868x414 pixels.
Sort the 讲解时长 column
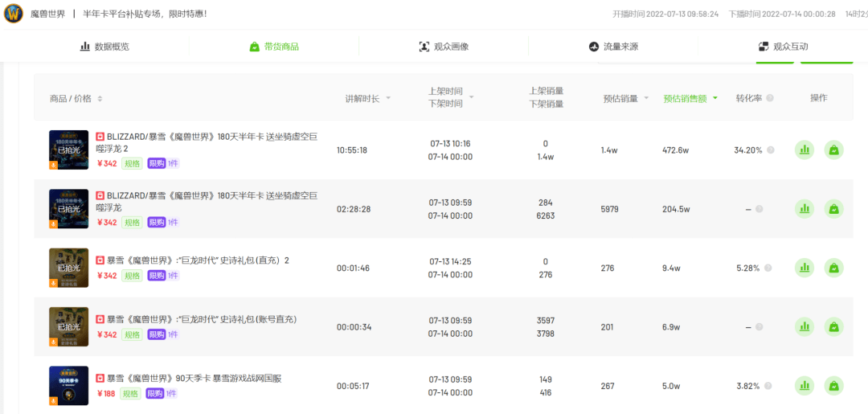click(x=388, y=99)
